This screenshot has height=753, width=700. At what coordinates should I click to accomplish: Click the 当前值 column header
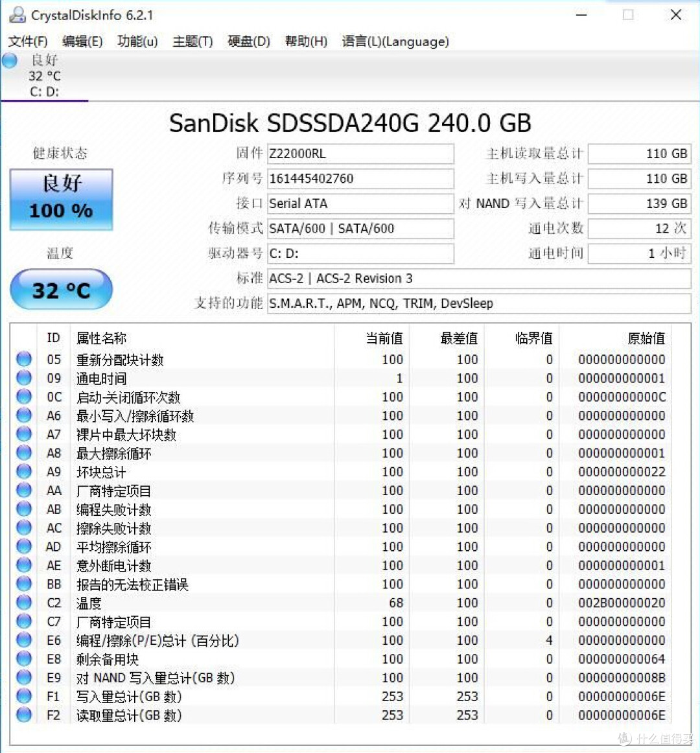point(384,338)
